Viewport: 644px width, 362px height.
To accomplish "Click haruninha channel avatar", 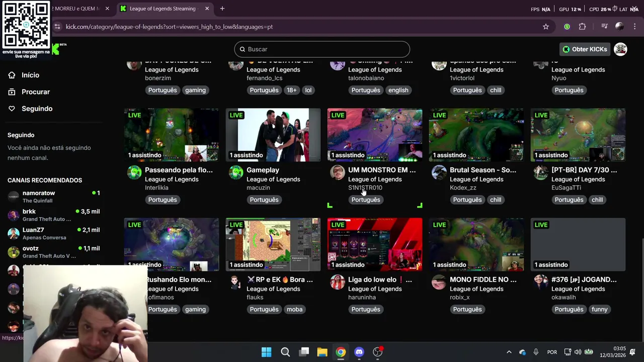I will (x=338, y=282).
